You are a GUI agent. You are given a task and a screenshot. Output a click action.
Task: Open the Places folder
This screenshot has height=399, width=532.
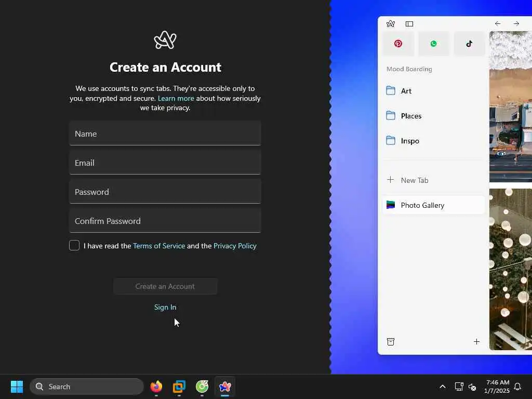pos(434,116)
